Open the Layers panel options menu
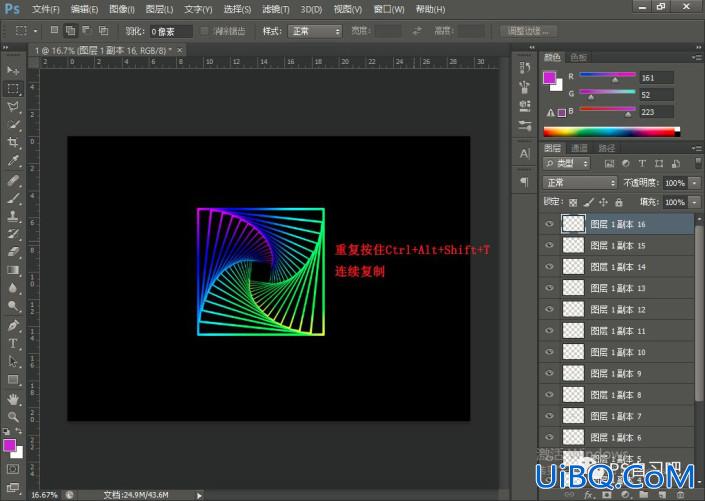The width and height of the screenshot is (705, 501). coord(696,148)
